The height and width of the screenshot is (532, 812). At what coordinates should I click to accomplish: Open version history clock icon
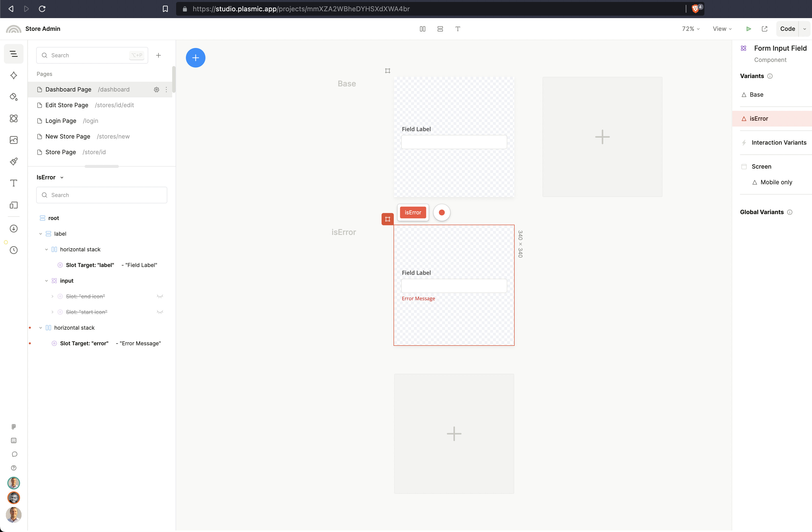click(x=14, y=250)
